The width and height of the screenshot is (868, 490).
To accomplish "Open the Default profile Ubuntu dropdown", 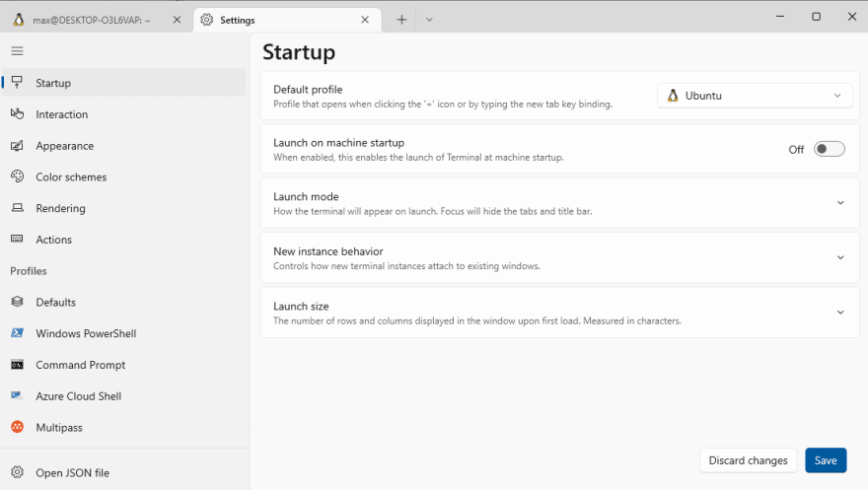I will coord(755,96).
